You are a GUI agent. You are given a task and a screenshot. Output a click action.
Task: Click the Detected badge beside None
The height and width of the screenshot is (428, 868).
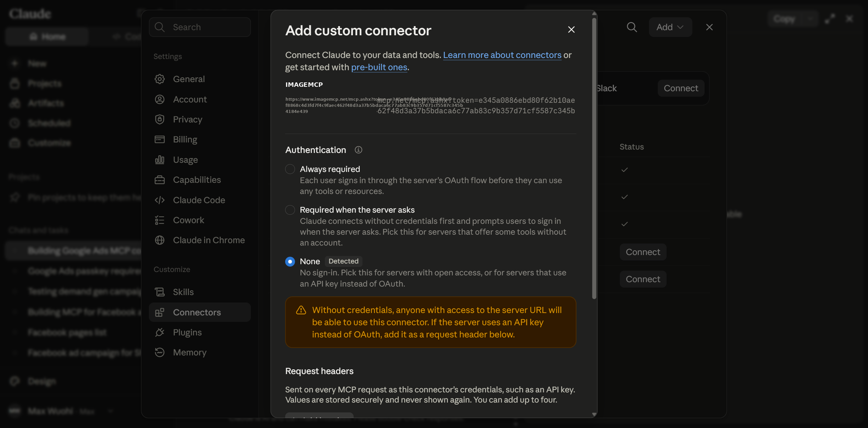click(343, 261)
